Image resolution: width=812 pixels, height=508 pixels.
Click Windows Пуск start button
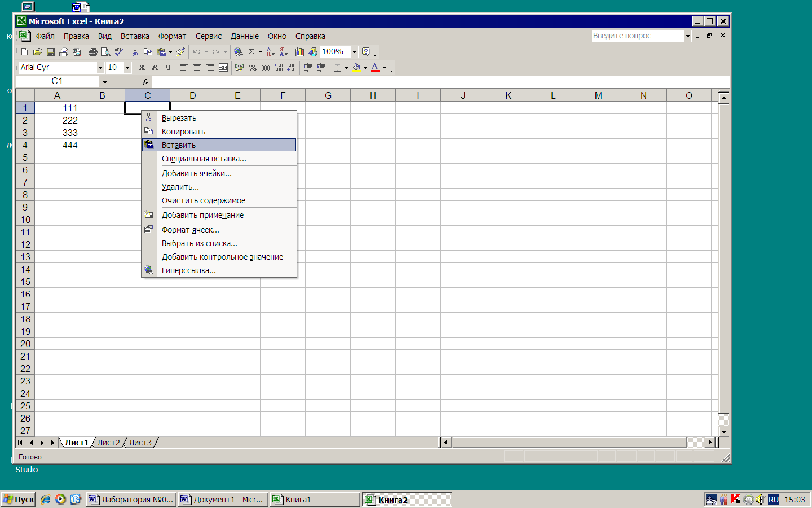point(19,500)
